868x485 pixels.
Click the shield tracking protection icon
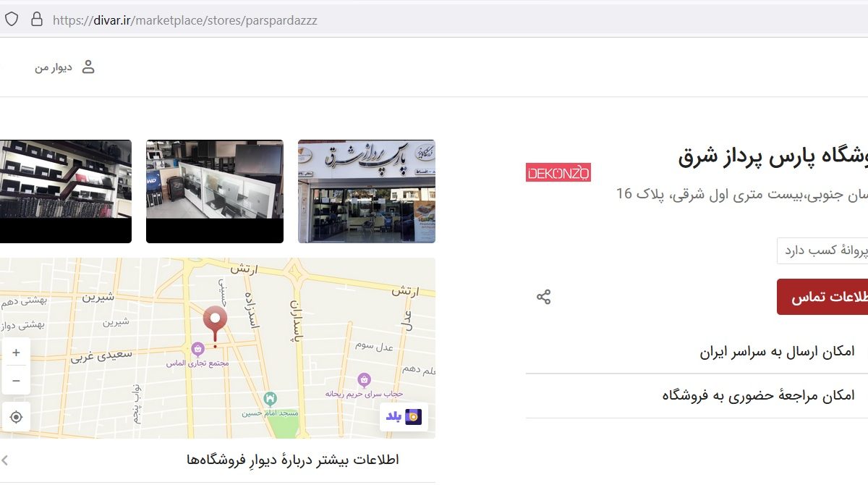pos(12,20)
